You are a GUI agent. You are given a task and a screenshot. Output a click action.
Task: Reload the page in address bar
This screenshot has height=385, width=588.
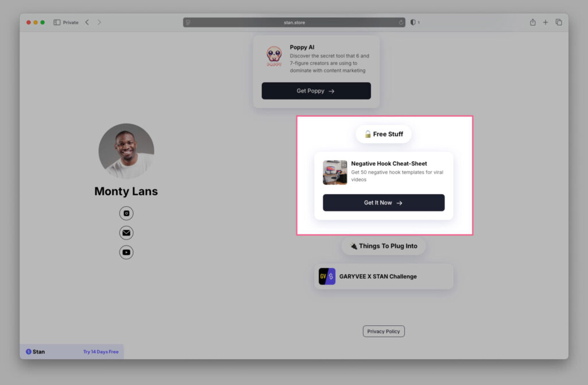coord(401,22)
